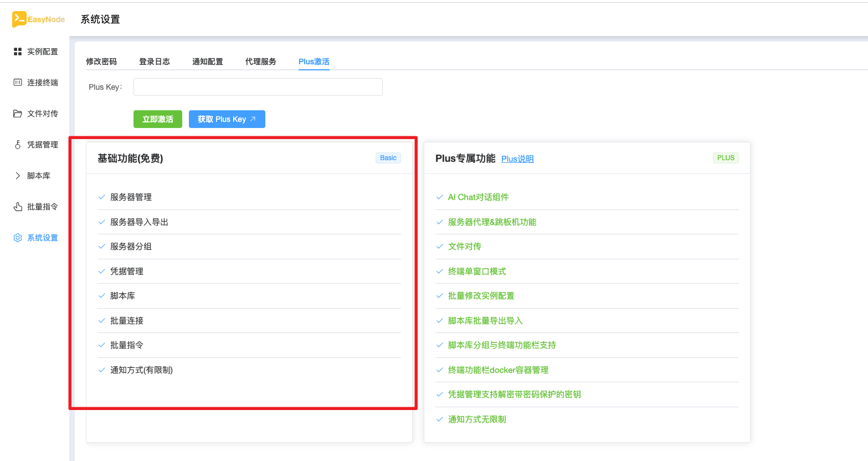Select the Plus激活 tab
The height and width of the screenshot is (461, 868).
[314, 62]
